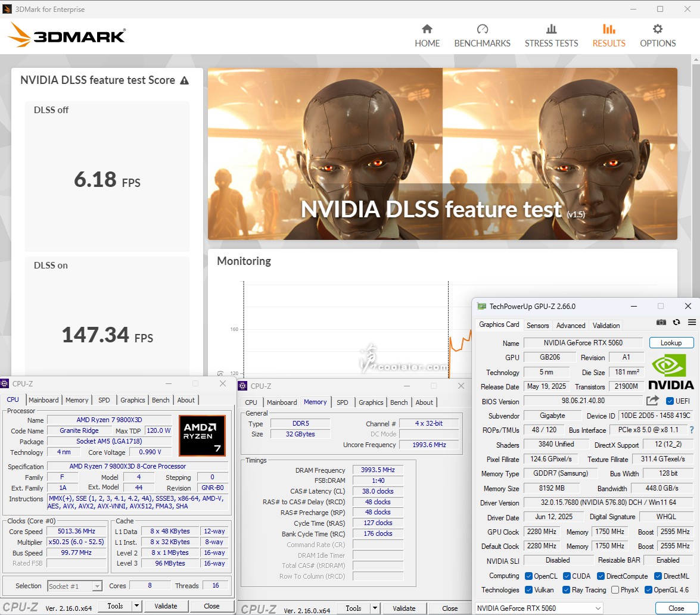Open the BENCHMARKS section in 3DMark
Image resolution: width=700 pixels, height=615 pixels.
482,36
